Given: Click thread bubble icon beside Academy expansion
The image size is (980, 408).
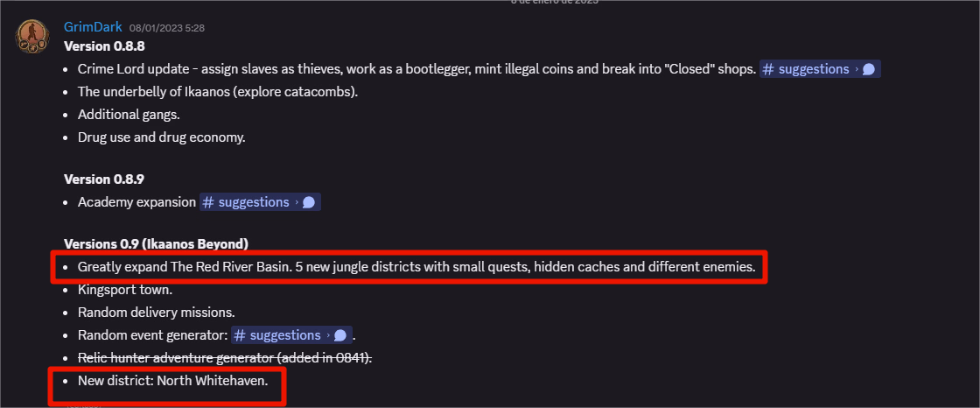Looking at the screenshot, I should click(308, 202).
